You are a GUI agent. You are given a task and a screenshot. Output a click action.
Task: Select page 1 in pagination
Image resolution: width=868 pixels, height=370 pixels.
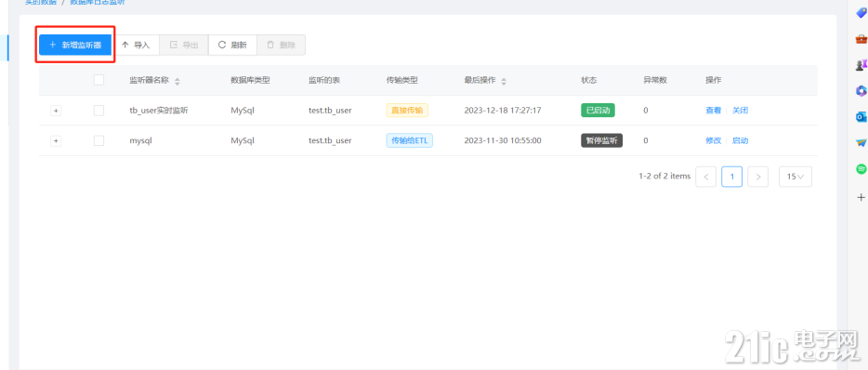coord(731,177)
